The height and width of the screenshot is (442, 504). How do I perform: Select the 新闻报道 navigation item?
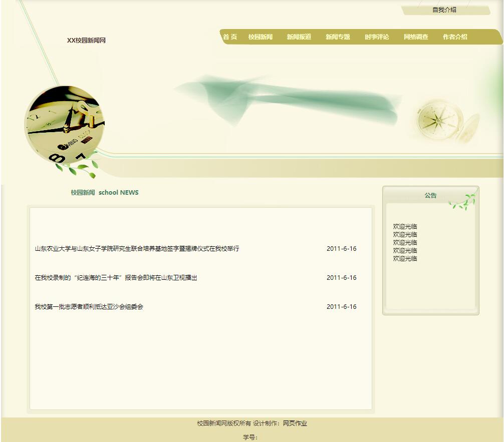point(299,37)
